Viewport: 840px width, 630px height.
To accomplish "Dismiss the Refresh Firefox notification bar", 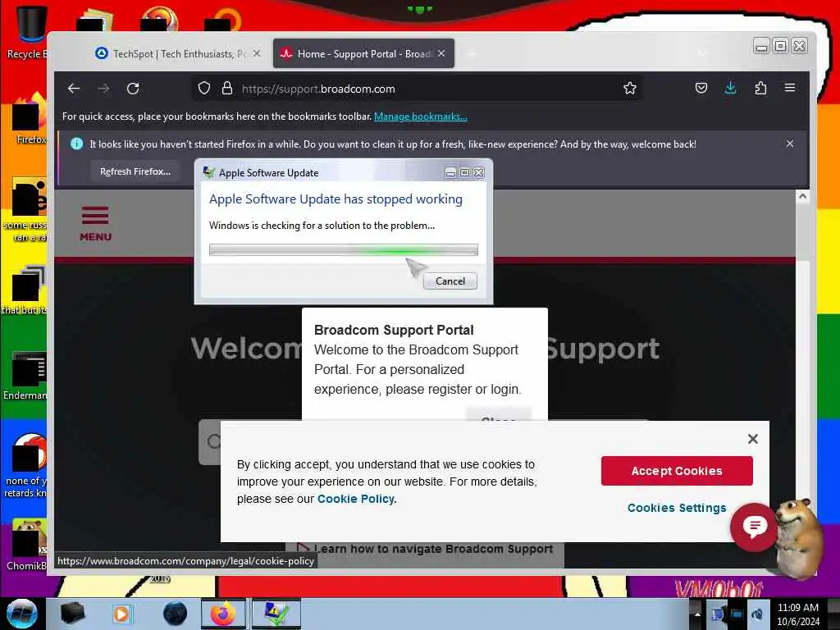I will (x=790, y=144).
